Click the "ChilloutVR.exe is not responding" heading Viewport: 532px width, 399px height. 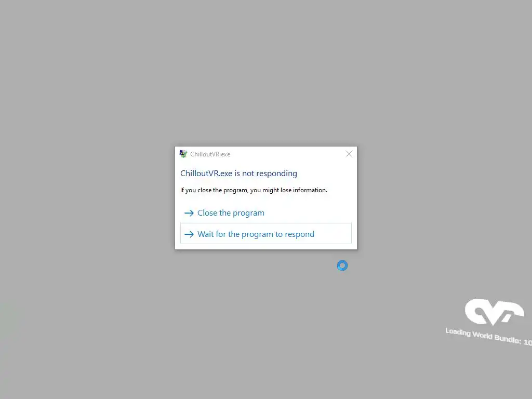click(x=238, y=174)
